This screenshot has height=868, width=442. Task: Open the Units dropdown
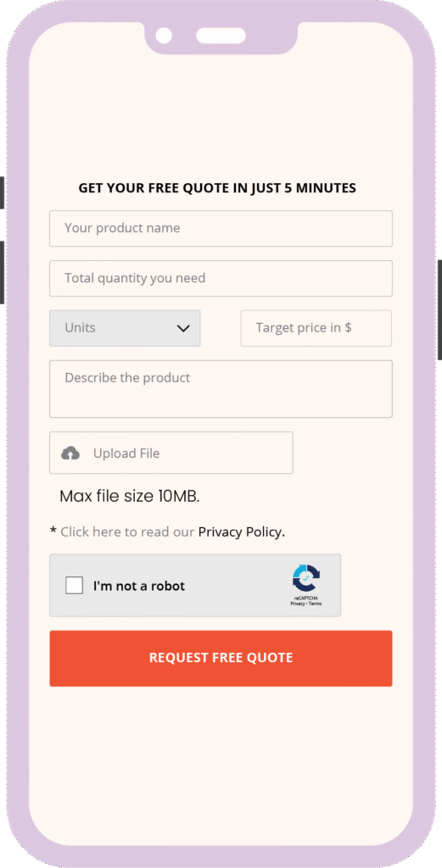126,328
